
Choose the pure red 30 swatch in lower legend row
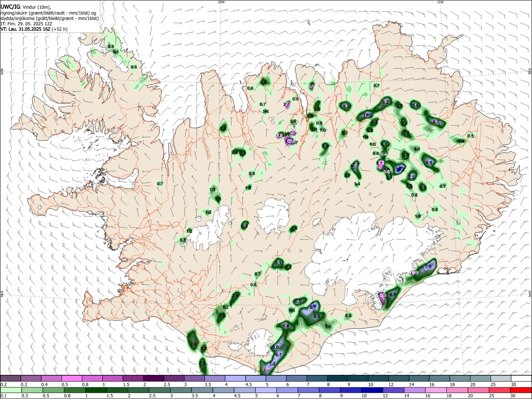click(520, 390)
